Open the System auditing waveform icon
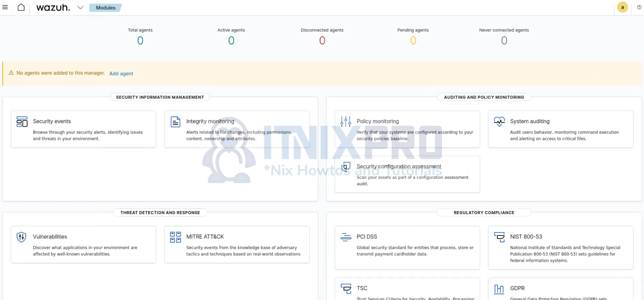Image resolution: width=644 pixels, height=300 pixels. [499, 121]
